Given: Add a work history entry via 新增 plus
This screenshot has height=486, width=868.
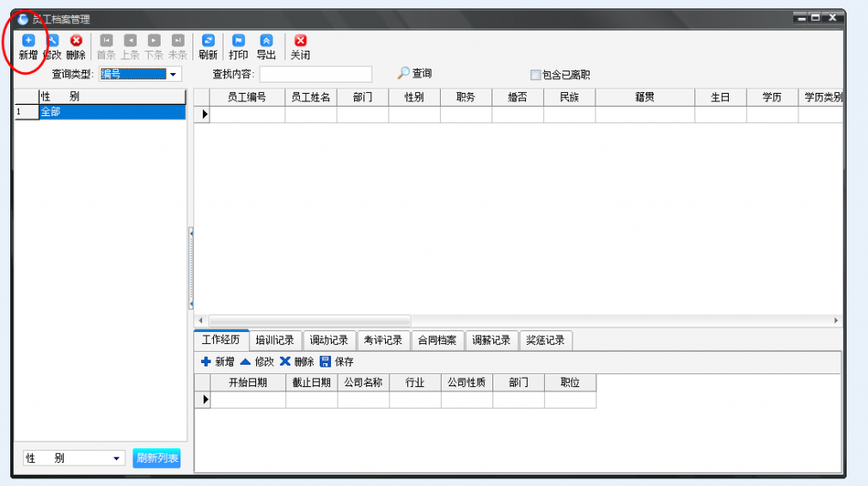Looking at the screenshot, I should pos(206,361).
